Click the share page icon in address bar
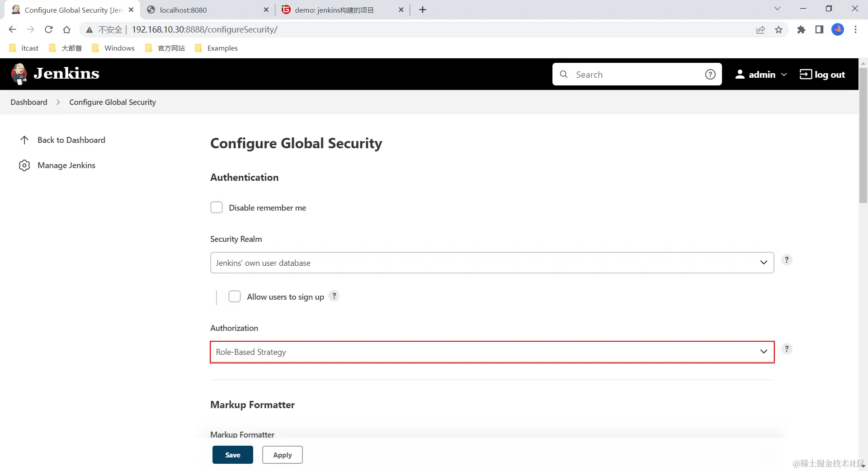Image resolution: width=868 pixels, height=471 pixels. click(x=760, y=30)
